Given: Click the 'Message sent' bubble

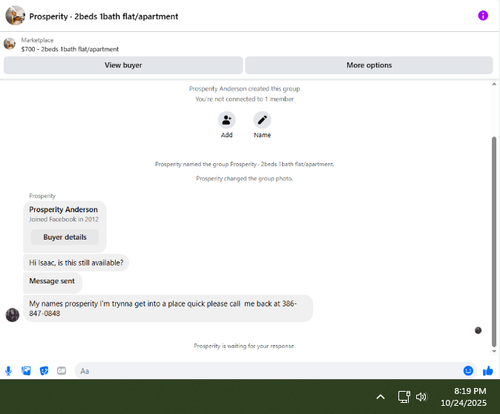Looking at the screenshot, I should pos(52,283).
